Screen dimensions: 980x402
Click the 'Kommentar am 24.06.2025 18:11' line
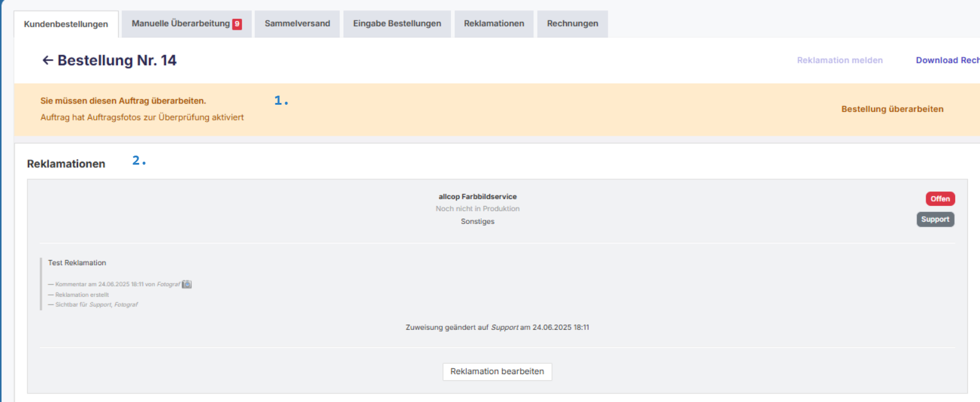pos(114,284)
